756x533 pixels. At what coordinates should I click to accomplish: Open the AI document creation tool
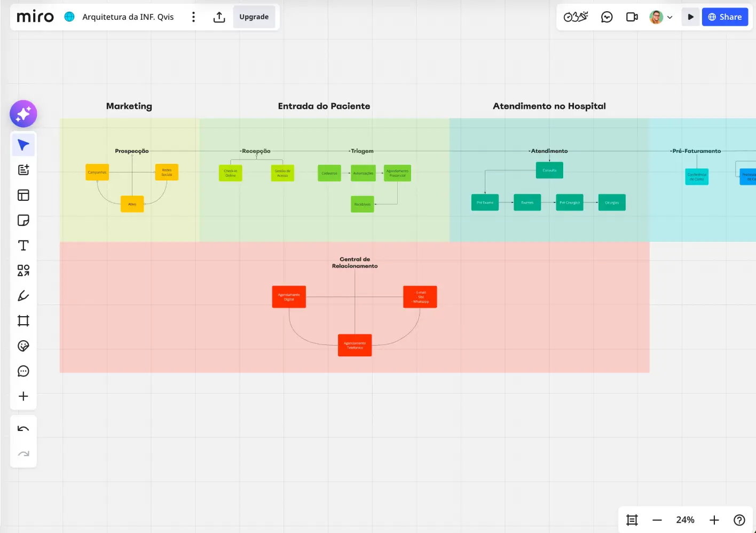coord(23,170)
